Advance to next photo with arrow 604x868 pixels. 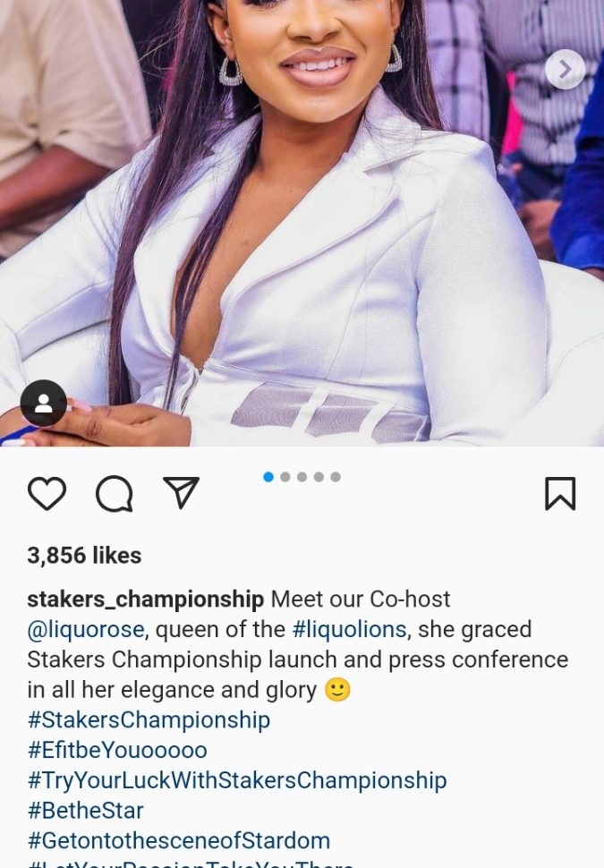tap(566, 69)
